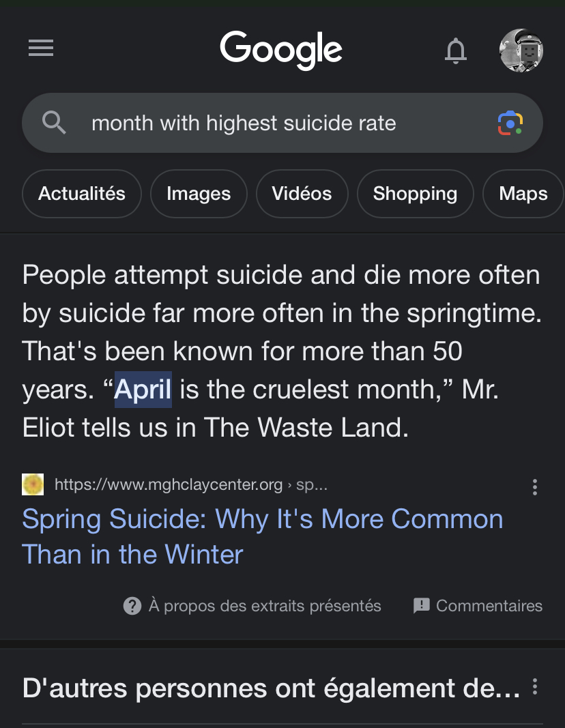This screenshot has width=565, height=728.
Task: Open the notifications bell
Action: [455, 50]
